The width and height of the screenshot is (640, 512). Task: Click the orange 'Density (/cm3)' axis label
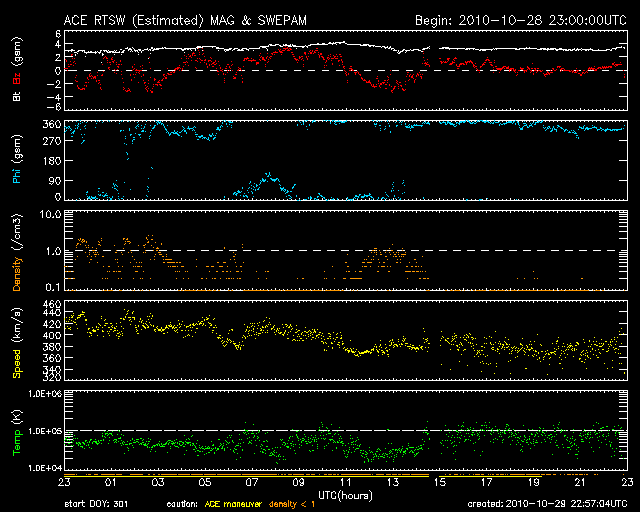(17, 252)
